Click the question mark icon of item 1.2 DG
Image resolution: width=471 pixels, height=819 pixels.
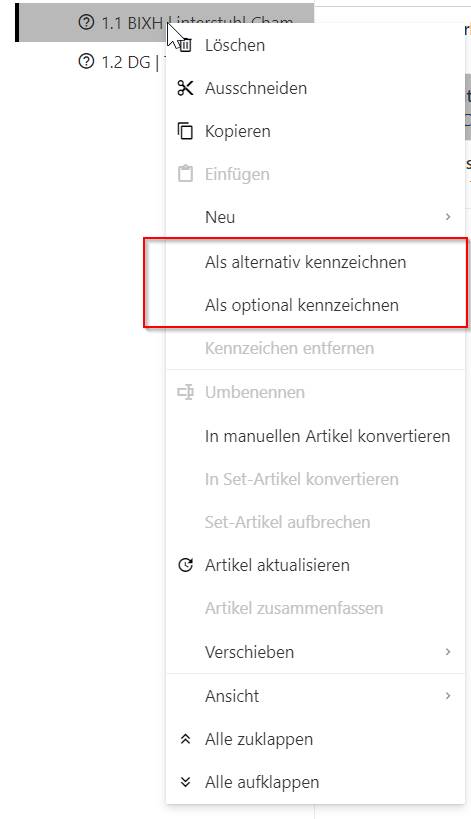tap(86, 62)
